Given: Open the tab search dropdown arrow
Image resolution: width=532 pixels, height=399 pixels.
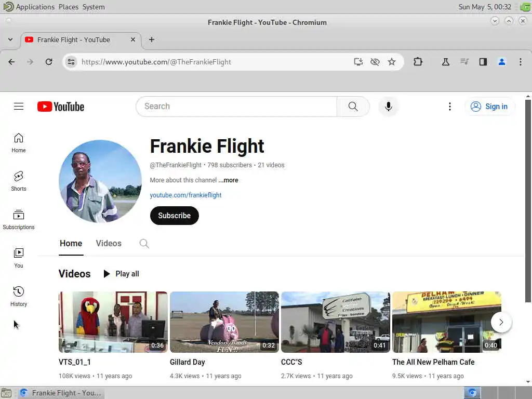Looking at the screenshot, I should [x=10, y=39].
